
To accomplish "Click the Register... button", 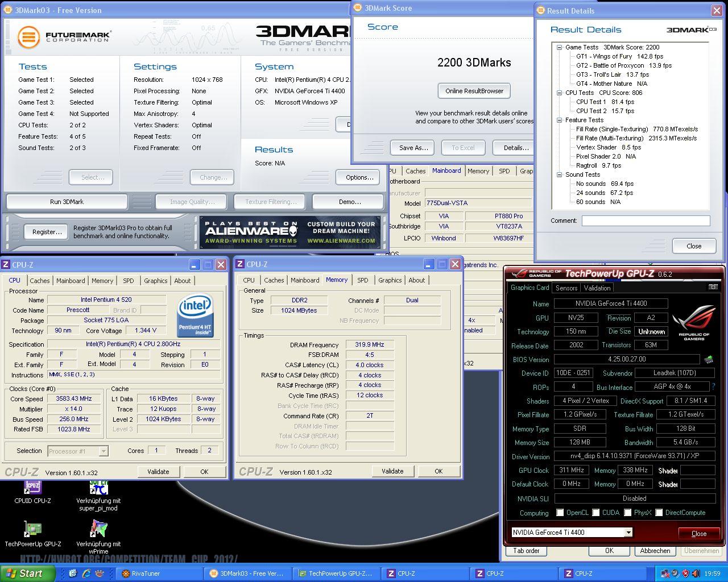I will 47,232.
